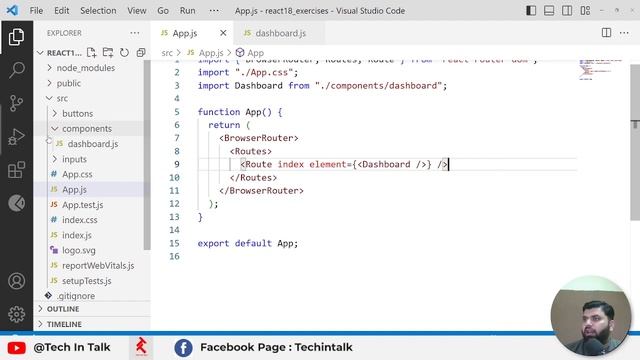Refresh the Explorer file tree
This screenshot has width=640, height=360.
pyautogui.click(x=124, y=53)
